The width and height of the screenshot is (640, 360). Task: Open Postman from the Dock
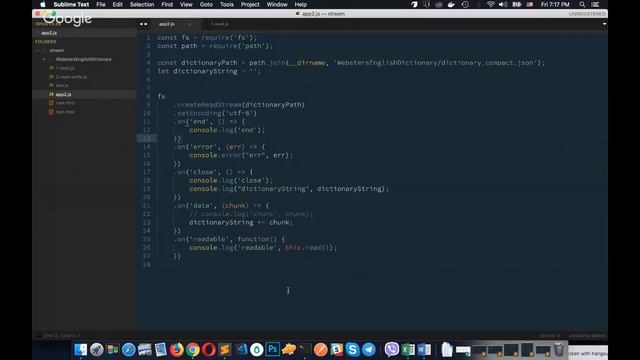[x=320, y=350]
